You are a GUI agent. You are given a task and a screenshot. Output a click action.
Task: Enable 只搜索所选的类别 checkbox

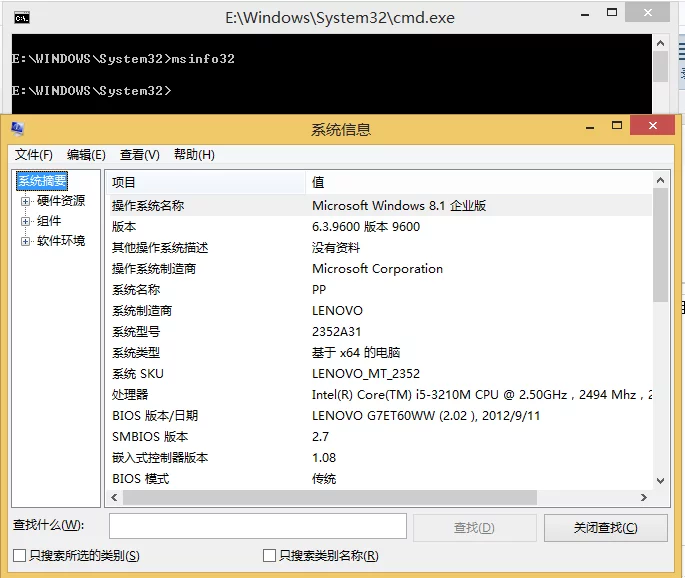(19, 556)
